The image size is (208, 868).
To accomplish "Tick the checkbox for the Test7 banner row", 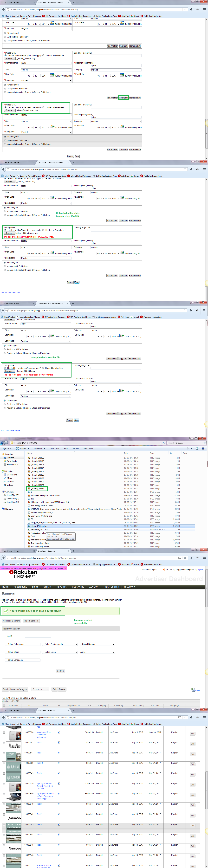I will pos(4,753).
